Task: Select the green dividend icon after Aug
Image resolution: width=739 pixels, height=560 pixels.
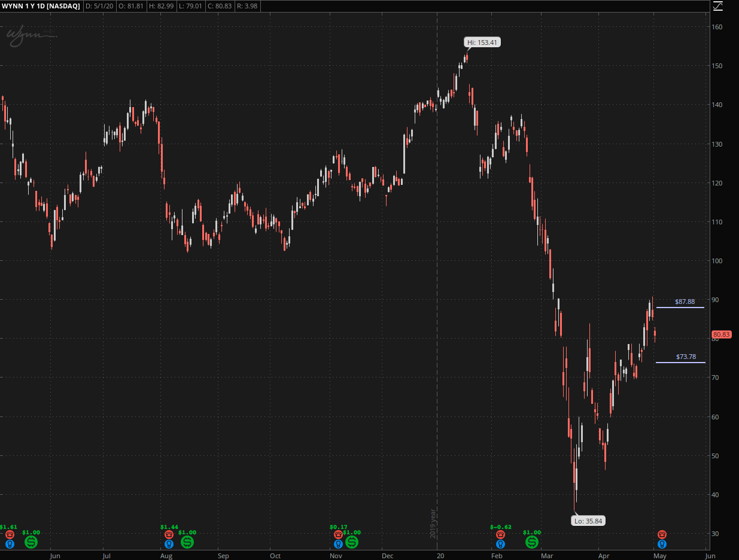Action: (x=187, y=542)
